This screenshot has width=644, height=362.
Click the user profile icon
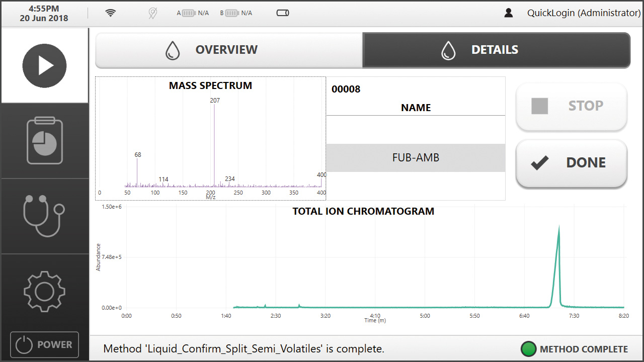tap(509, 13)
